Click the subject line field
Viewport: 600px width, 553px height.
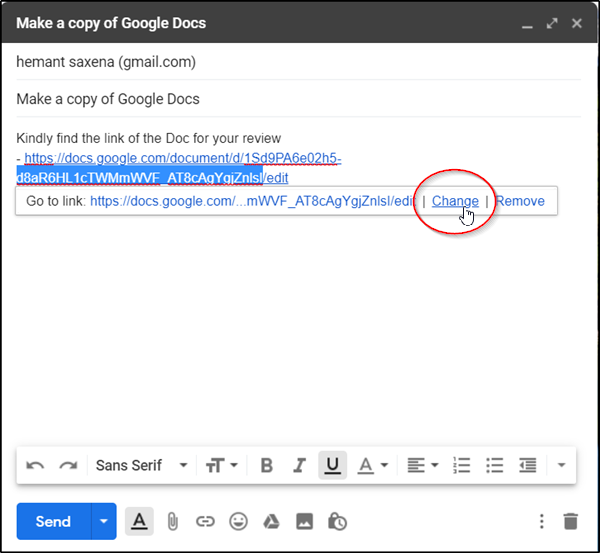[298, 99]
